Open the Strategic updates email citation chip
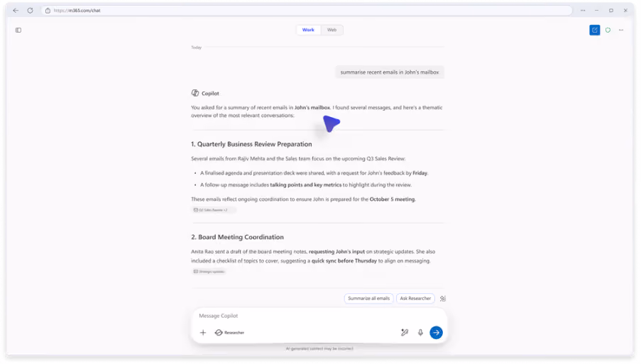Viewport: 641px width, 364px height. pyautogui.click(x=209, y=272)
